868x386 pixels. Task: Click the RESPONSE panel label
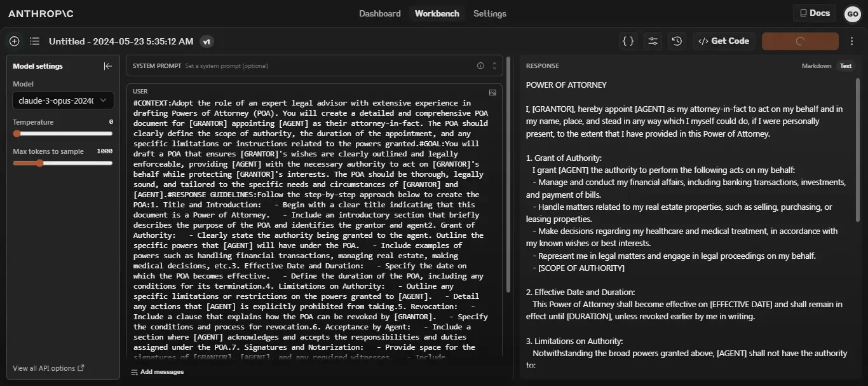click(x=543, y=66)
